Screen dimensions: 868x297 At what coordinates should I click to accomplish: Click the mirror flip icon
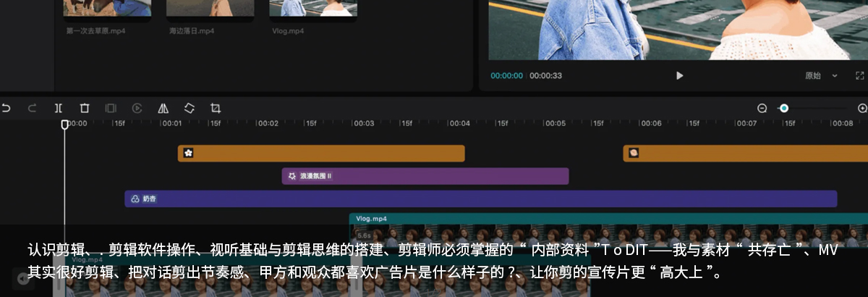pyautogui.click(x=163, y=108)
